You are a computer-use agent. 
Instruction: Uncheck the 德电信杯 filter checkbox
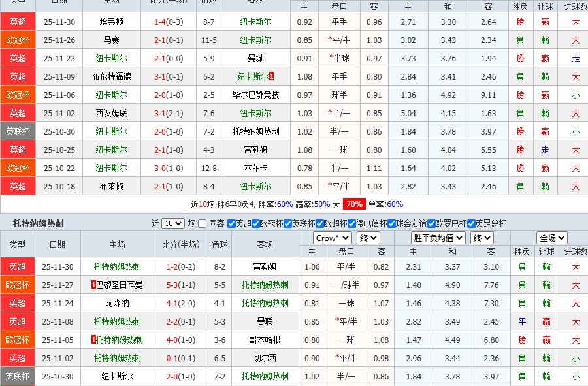(x=353, y=223)
